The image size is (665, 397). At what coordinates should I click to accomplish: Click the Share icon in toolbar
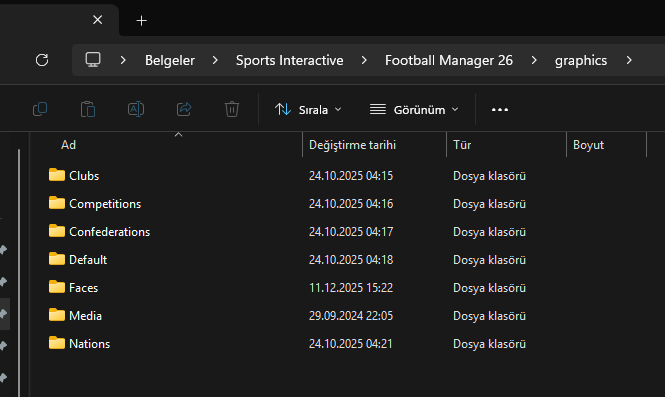coord(184,109)
